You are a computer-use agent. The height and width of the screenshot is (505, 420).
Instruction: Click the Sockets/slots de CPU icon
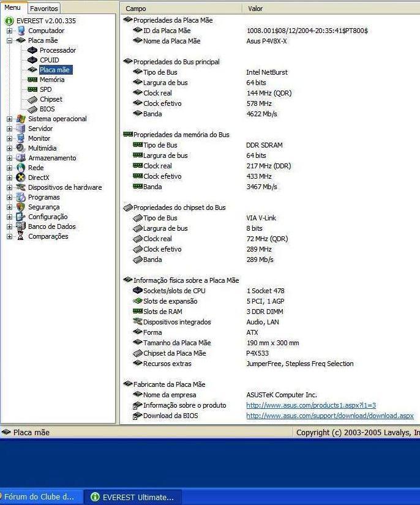(x=138, y=291)
